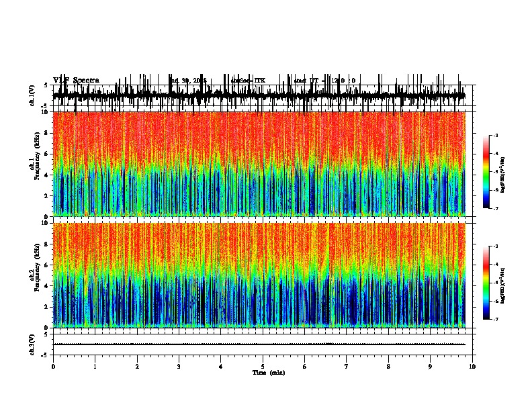Click the time axis tick label 2
Viewport: 532px width, 411px height.
[137, 367]
